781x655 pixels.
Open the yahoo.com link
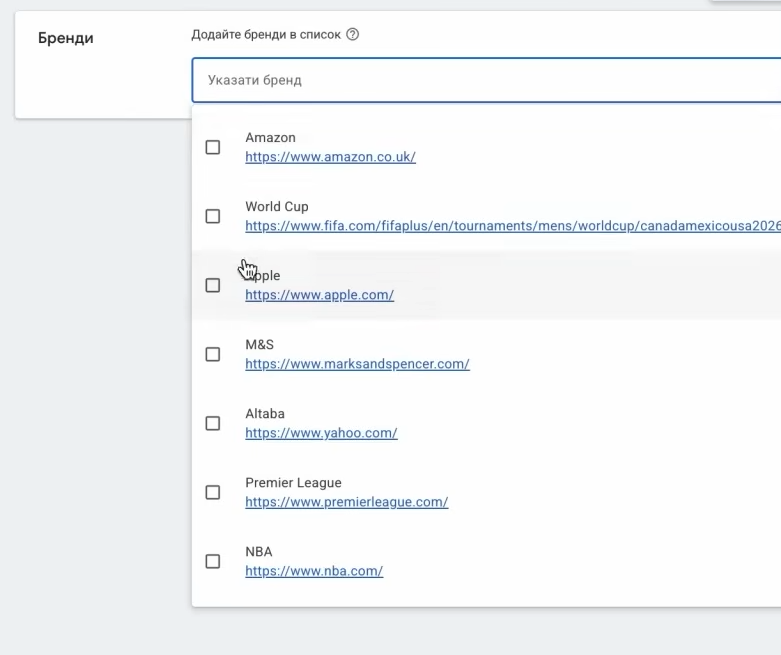coord(321,433)
